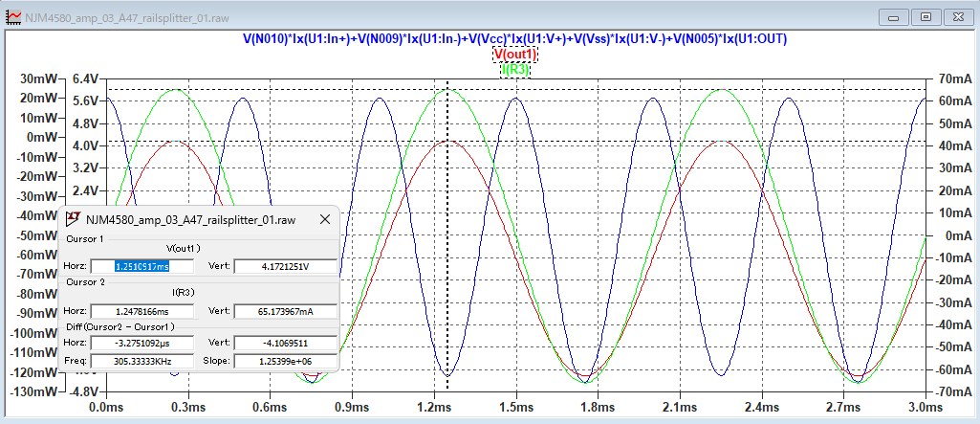Image resolution: width=980 pixels, height=424 pixels.
Task: Minimize the waveform viewer window
Action: (x=895, y=16)
